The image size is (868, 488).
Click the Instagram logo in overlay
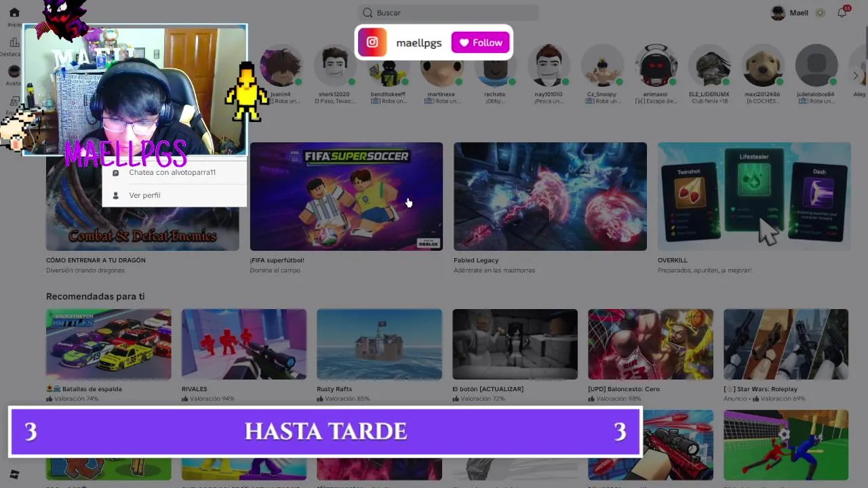point(372,42)
